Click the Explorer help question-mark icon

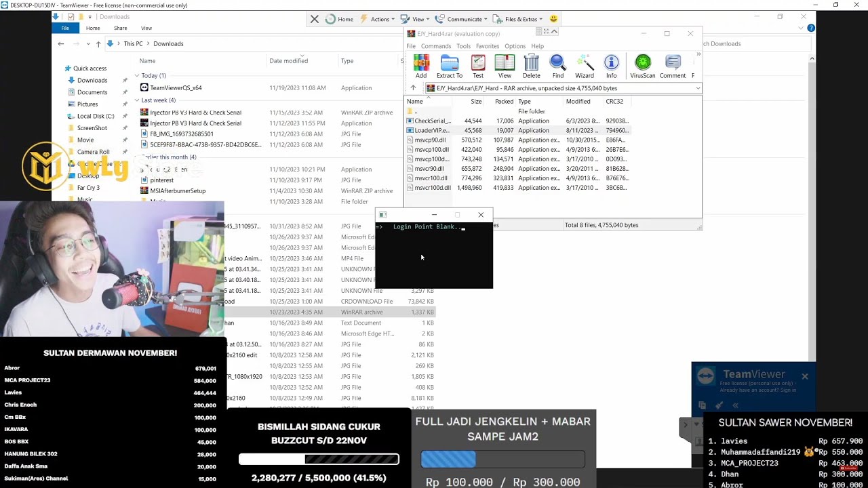[x=811, y=28]
